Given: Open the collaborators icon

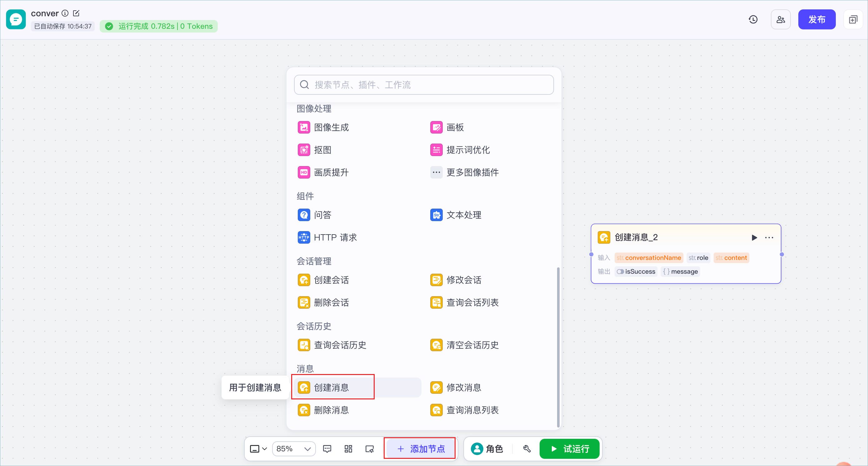Looking at the screenshot, I should [781, 20].
